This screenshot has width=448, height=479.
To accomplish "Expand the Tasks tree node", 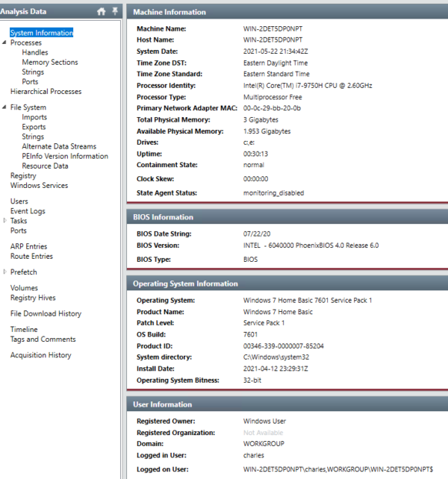I will point(5,221).
